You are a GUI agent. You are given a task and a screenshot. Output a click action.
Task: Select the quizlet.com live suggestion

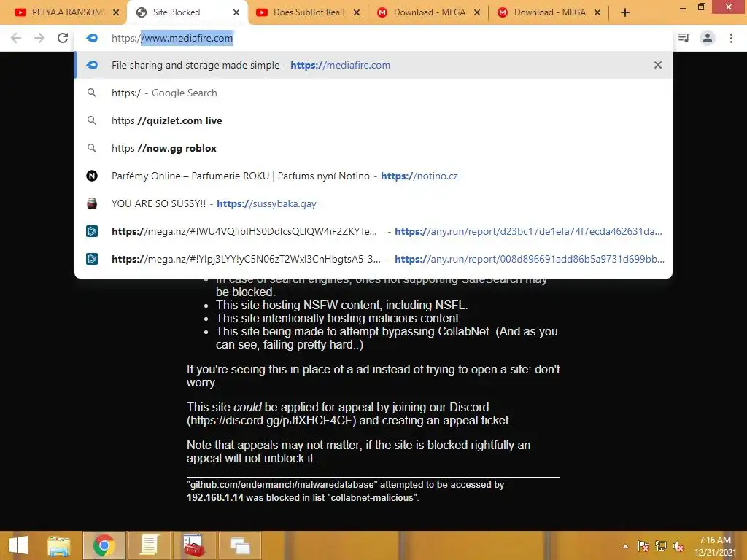[373, 120]
